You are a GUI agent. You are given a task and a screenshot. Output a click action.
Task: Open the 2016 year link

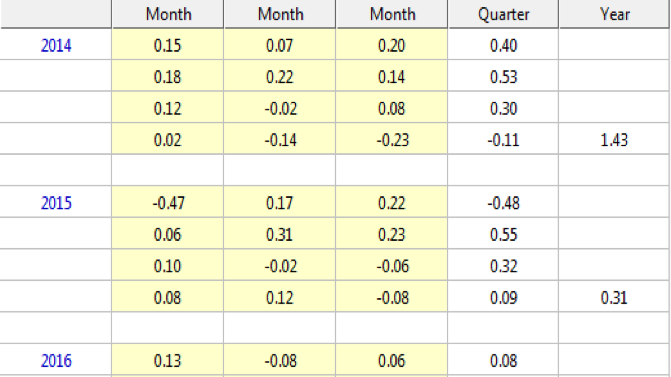click(56, 361)
